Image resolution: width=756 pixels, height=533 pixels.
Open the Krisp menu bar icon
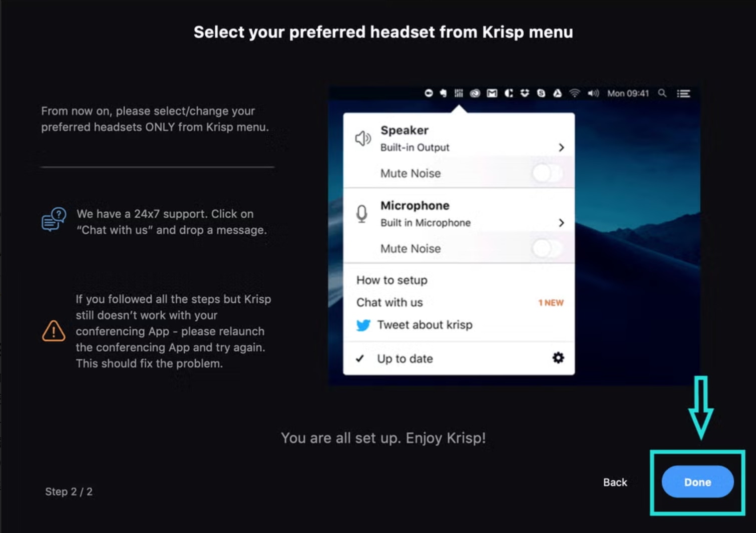tap(459, 93)
